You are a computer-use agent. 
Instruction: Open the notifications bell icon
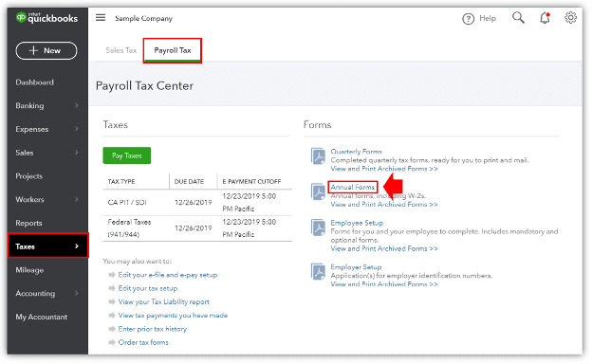tap(545, 18)
